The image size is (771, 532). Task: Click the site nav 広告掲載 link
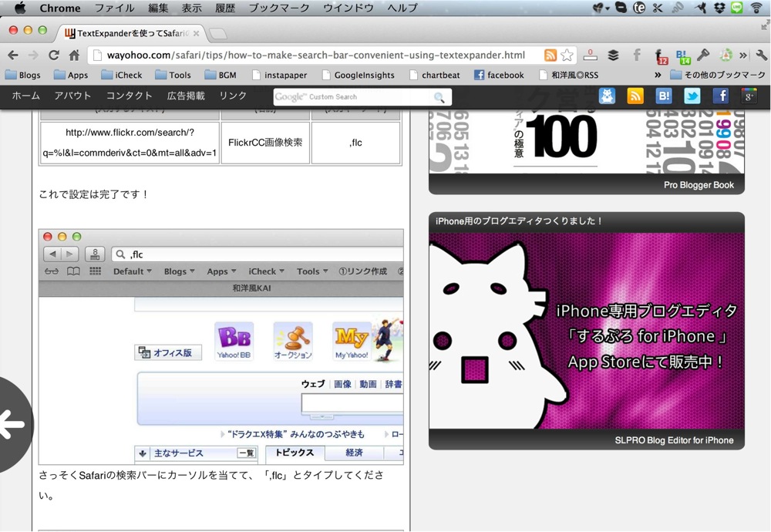186,96
